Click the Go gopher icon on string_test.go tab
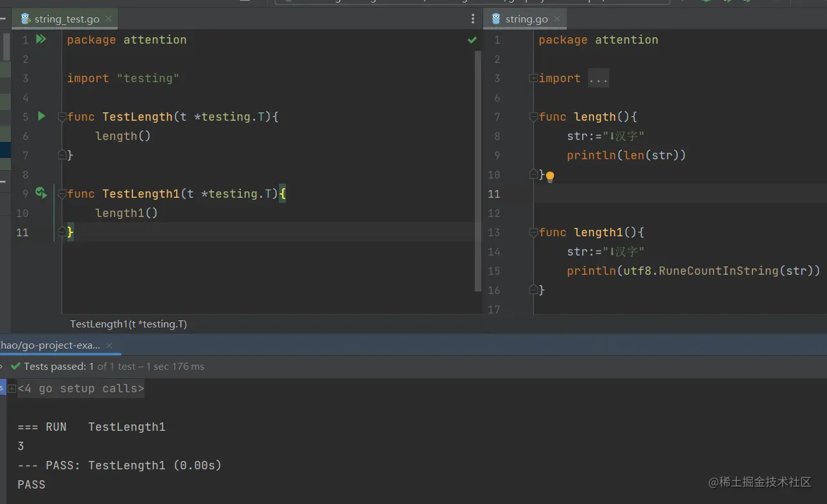 point(26,19)
